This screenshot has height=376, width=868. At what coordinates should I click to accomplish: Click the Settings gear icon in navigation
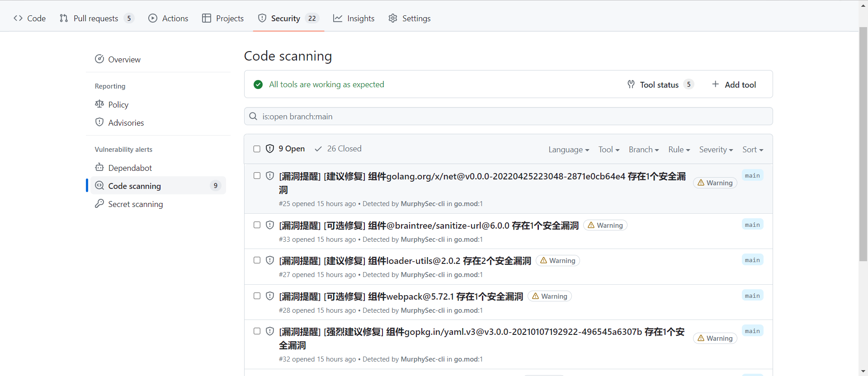(x=393, y=19)
